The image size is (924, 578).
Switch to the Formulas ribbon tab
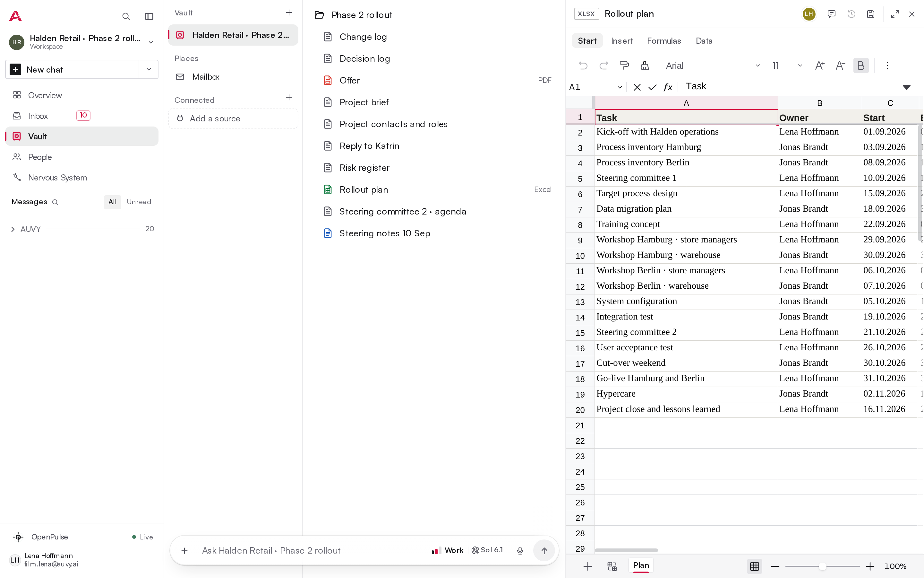point(663,41)
